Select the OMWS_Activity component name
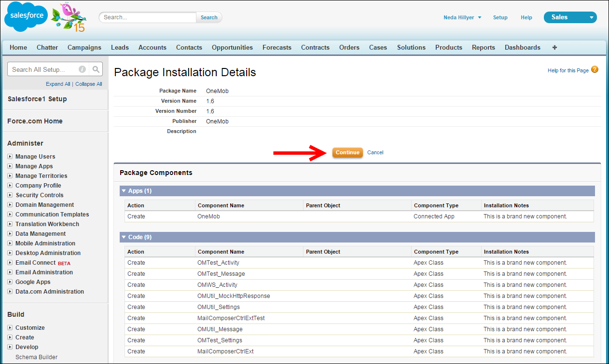This screenshot has height=364, width=609. click(217, 285)
